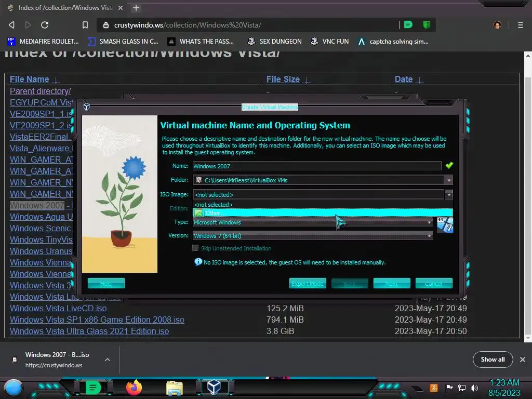Open the Version dropdown Windows 7 (64-bit)
Image resolution: width=532 pixels, height=399 pixels.
[x=313, y=236]
